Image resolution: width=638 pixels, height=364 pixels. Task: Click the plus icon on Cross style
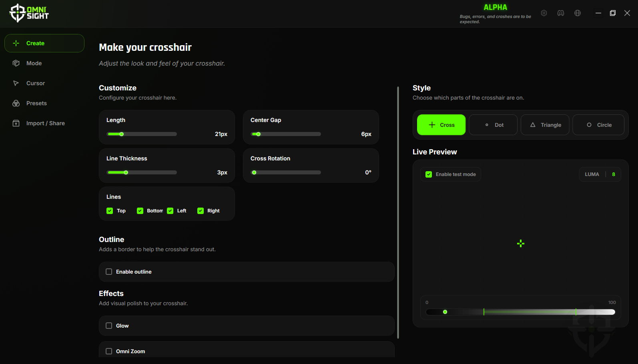(432, 125)
